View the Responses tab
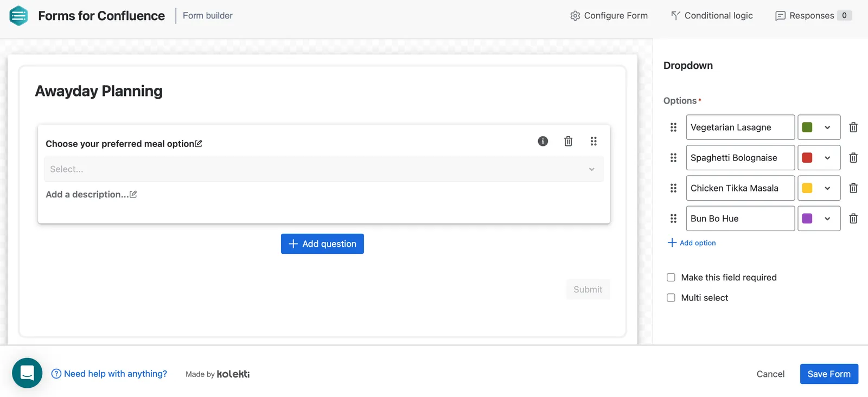The height and width of the screenshot is (397, 868). (813, 16)
